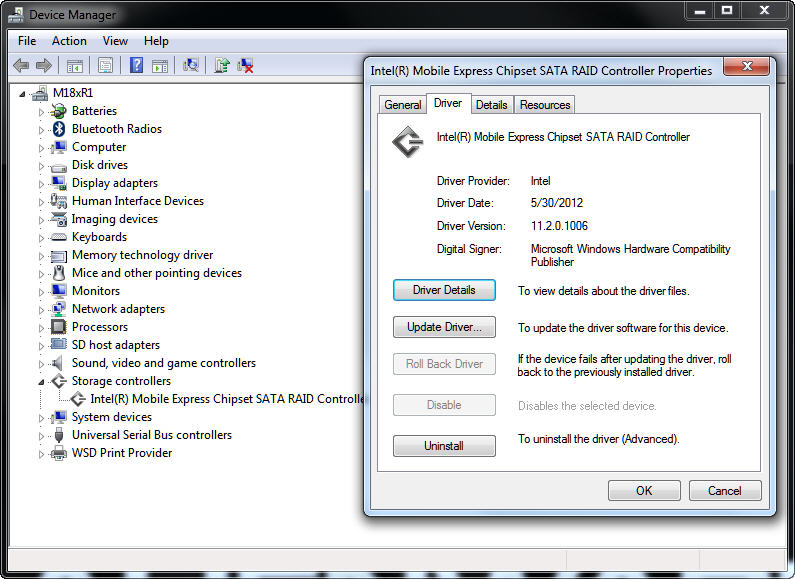The image size is (795, 579).
Task: Click the Show/Hide console tree icon
Action: click(x=75, y=65)
